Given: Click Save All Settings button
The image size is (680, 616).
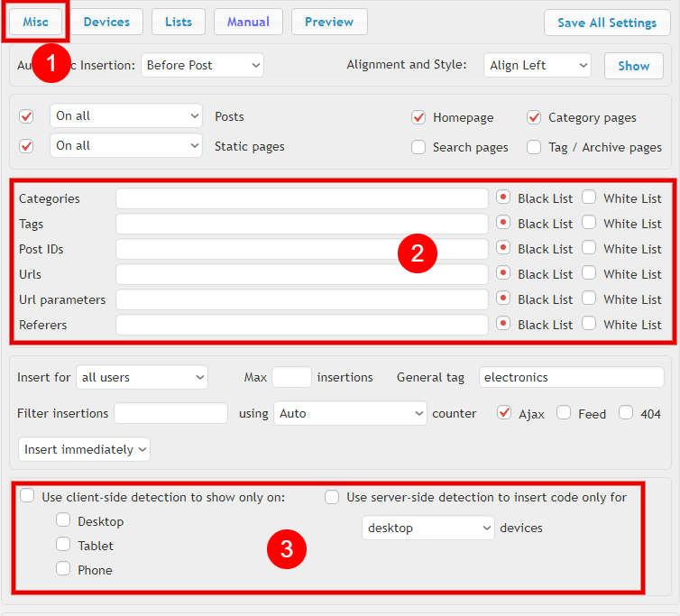Looking at the screenshot, I should 607,23.
